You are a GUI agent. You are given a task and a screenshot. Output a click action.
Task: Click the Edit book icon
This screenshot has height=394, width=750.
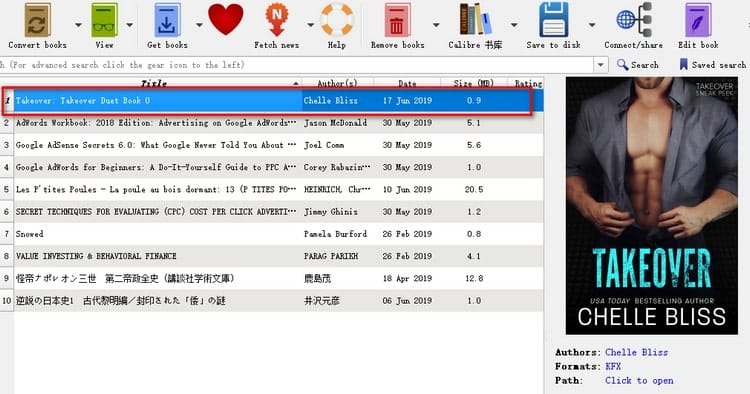(x=698, y=20)
